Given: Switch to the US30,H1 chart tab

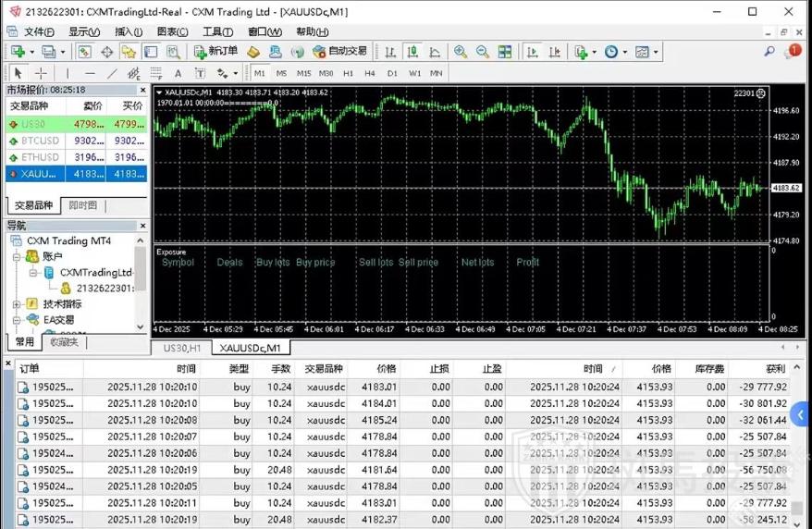Looking at the screenshot, I should [x=181, y=348].
